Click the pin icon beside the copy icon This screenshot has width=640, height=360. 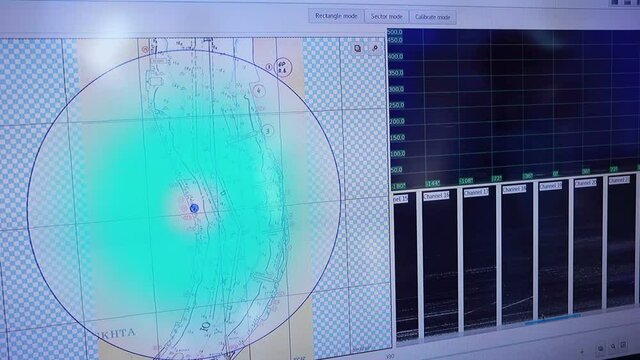pyautogui.click(x=375, y=49)
